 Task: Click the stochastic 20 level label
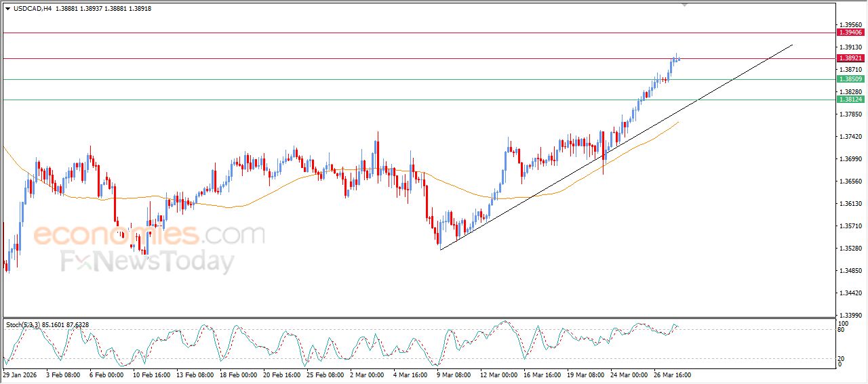(840, 358)
